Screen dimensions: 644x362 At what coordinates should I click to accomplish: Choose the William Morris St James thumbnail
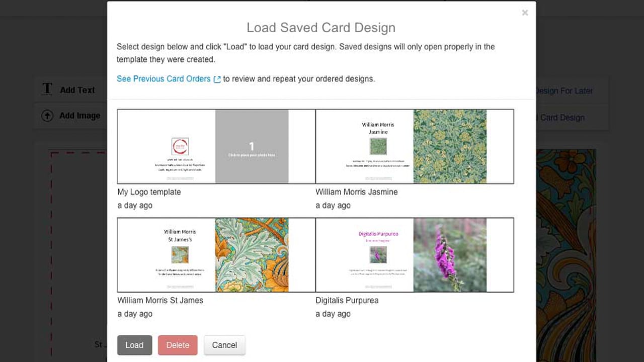tap(216, 255)
